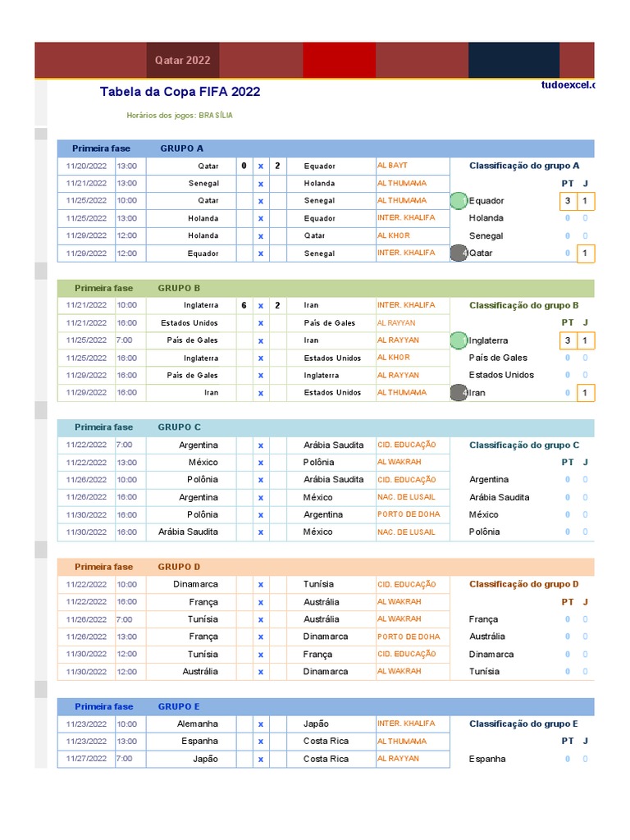Click 'Primeira fase' in the Grupo A header
Screen dimensions: 630x840
pyautogui.click(x=101, y=148)
